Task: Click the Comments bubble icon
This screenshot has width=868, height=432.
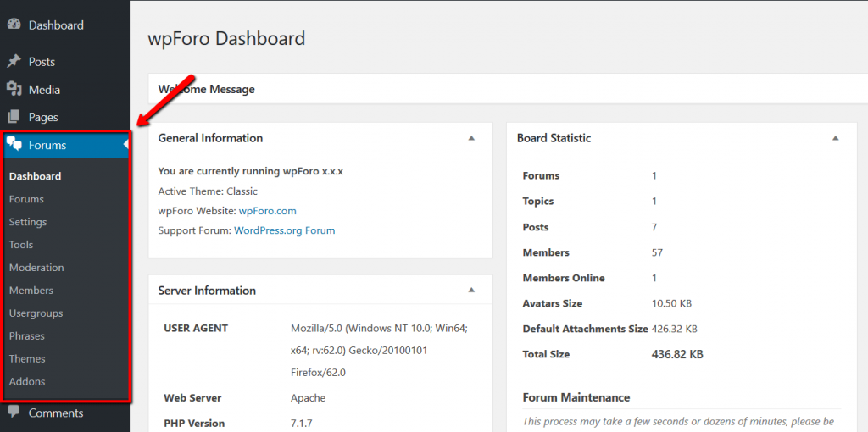Action: [14, 412]
